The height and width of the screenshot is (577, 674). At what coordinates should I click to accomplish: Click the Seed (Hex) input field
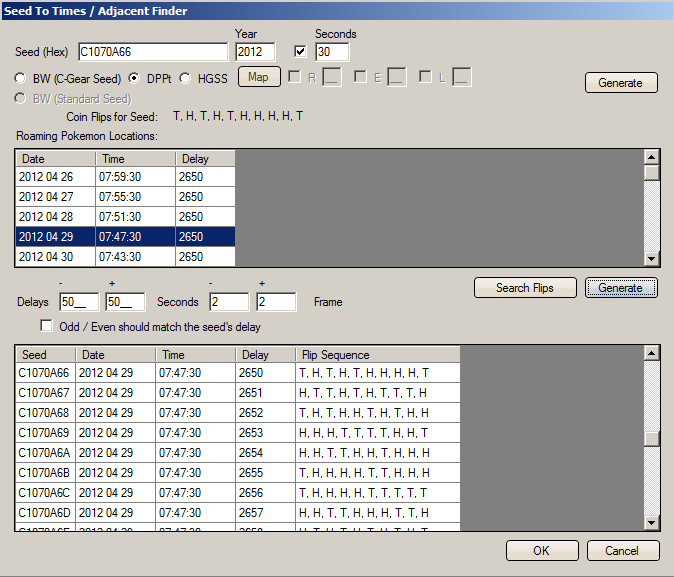point(153,52)
